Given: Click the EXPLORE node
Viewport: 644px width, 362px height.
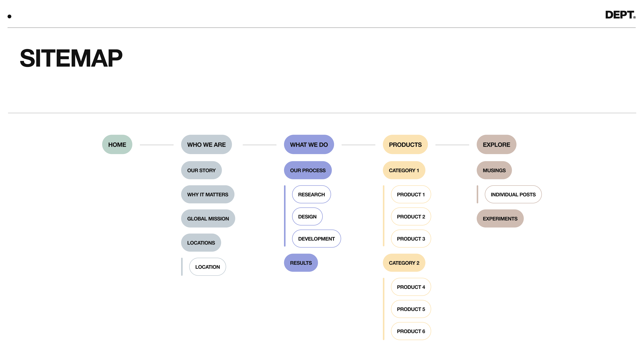Looking at the screenshot, I should click(496, 145).
